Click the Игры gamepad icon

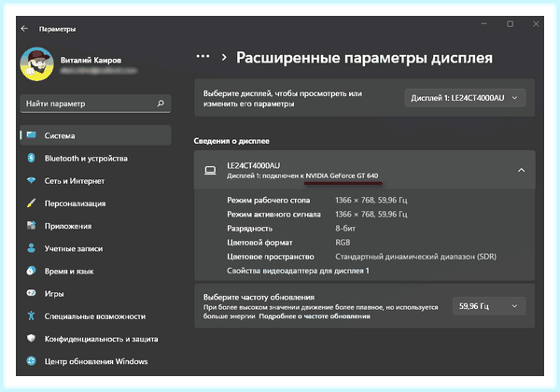(x=32, y=293)
